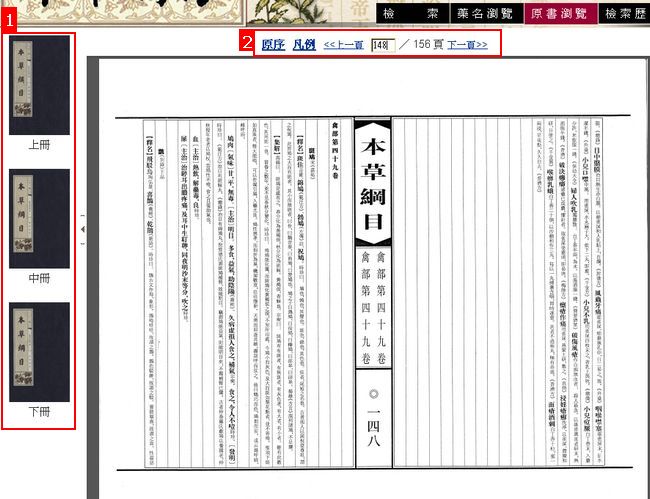Click the 156 頁 total page count text
This screenshot has width=650, height=499.
[428, 44]
